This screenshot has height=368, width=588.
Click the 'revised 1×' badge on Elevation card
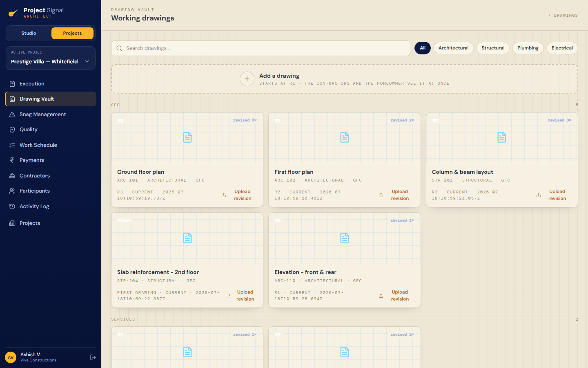pos(402,220)
